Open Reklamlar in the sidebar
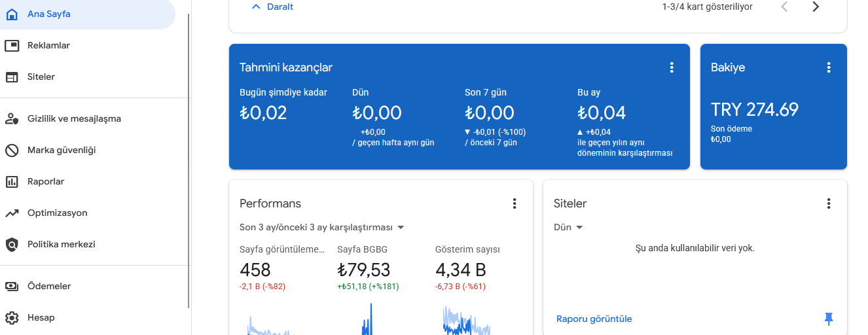The image size is (868, 335). (88, 45)
